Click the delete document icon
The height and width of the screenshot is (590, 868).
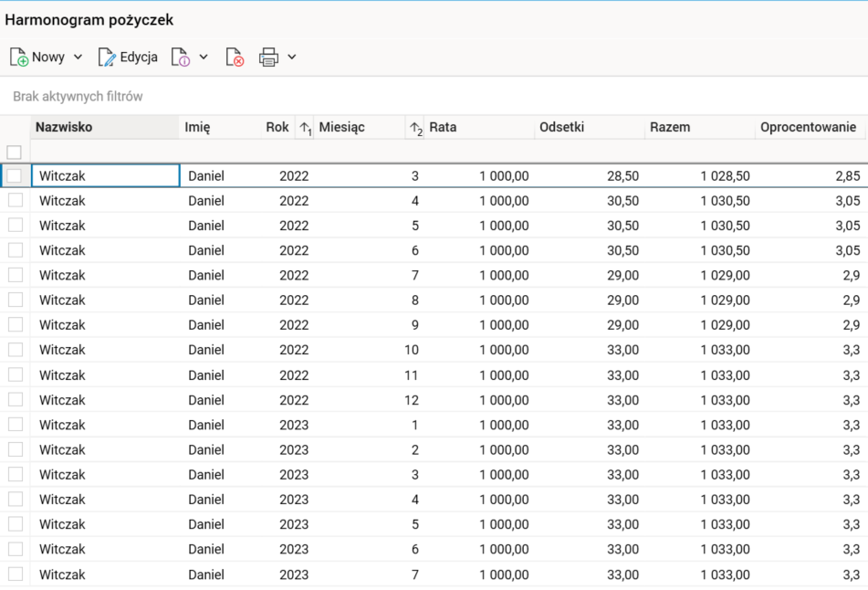(235, 58)
